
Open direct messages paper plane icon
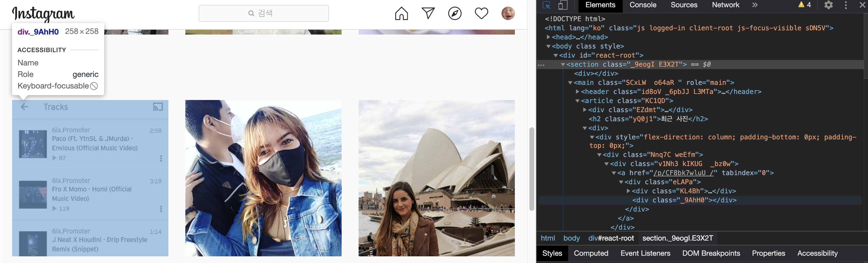428,13
